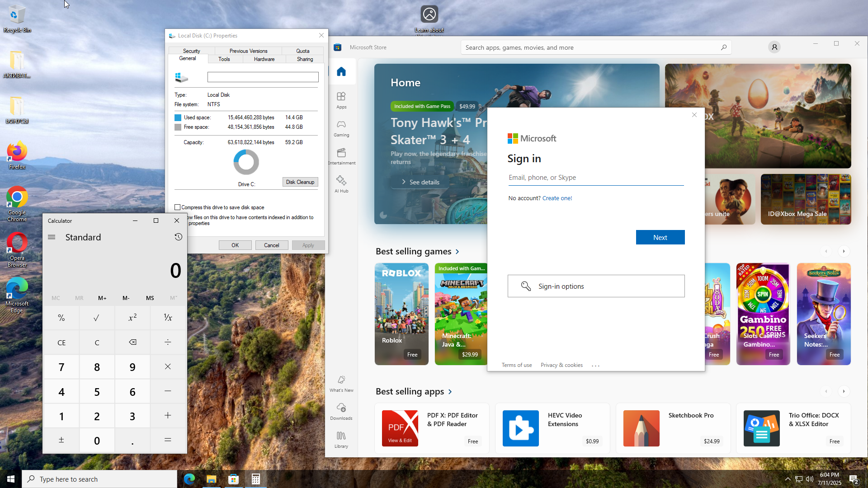Switch to Hardware tab in Properties
This screenshot has width=868, height=488.
(x=264, y=59)
